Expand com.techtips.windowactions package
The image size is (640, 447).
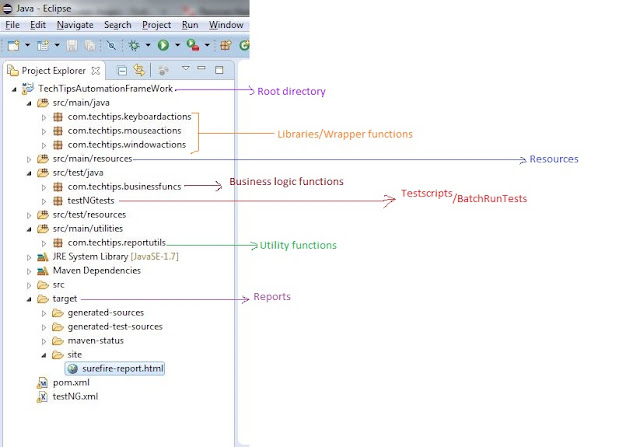(44, 145)
